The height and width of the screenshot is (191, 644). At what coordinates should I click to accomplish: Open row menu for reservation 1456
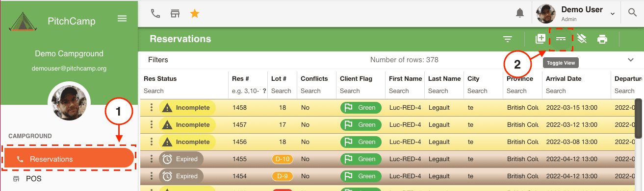(152, 142)
